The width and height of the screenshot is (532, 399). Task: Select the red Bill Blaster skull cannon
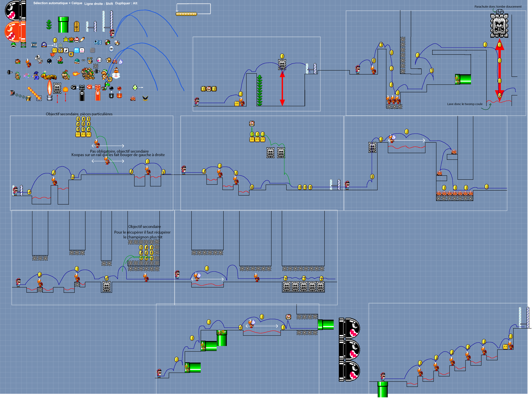(x=98, y=93)
